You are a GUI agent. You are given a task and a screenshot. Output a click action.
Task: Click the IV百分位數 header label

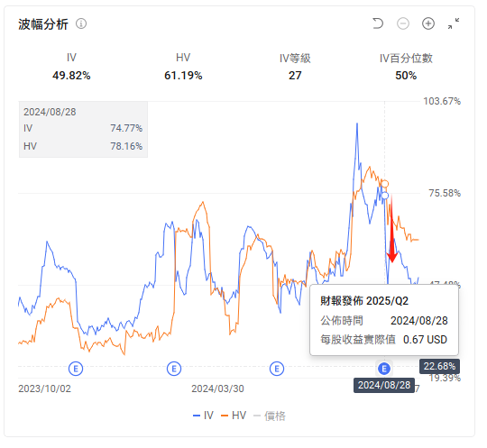click(406, 58)
